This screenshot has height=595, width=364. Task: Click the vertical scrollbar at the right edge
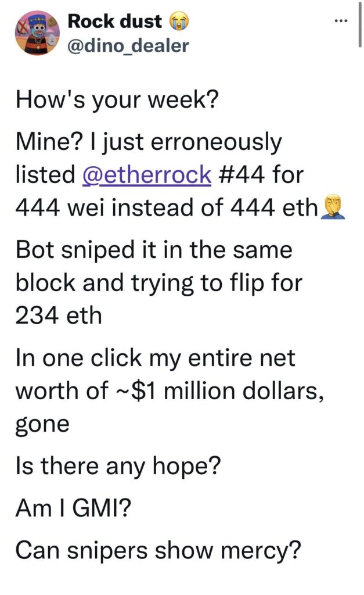[359, 24]
